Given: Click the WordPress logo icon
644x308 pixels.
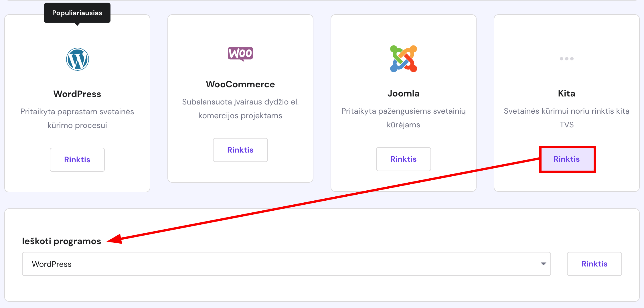Looking at the screenshot, I should (77, 59).
